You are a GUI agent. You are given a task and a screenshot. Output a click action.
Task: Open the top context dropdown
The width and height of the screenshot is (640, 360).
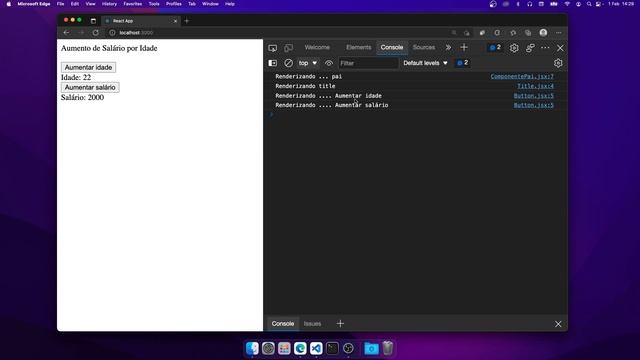click(308, 63)
